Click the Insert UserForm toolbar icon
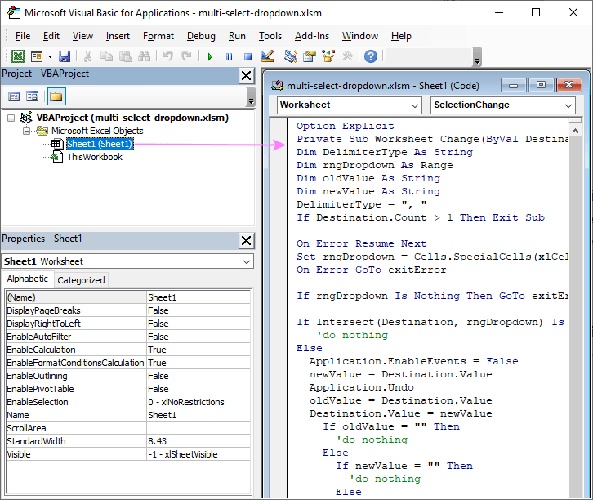593x500 pixels. [37, 56]
